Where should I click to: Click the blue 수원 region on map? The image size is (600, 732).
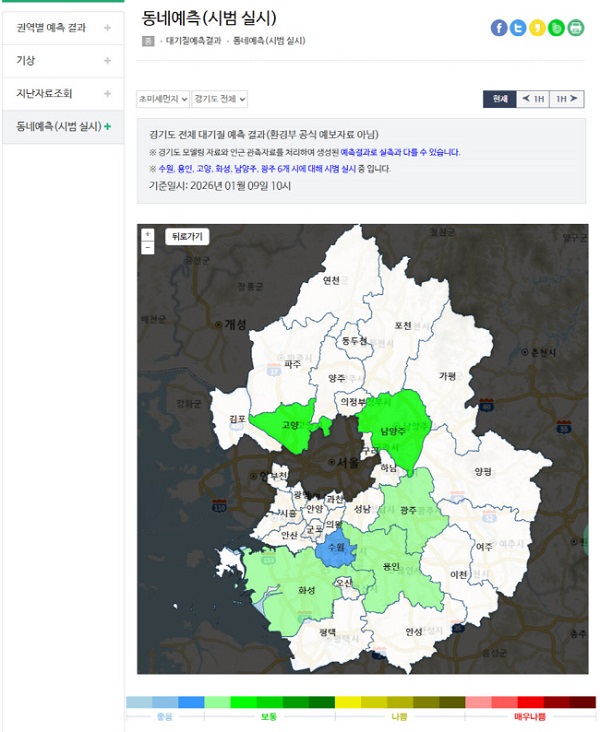point(338,547)
